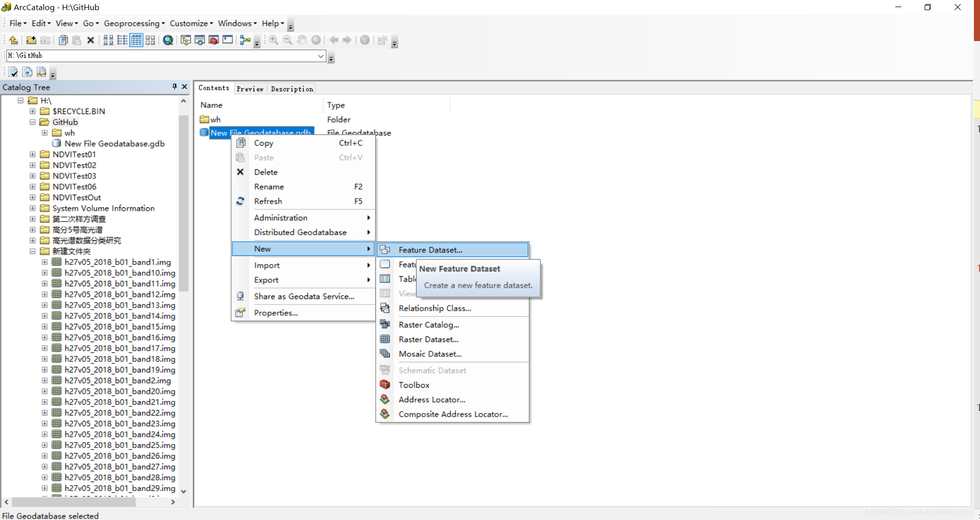
Task: Expand the Export submenu
Action: (303, 280)
